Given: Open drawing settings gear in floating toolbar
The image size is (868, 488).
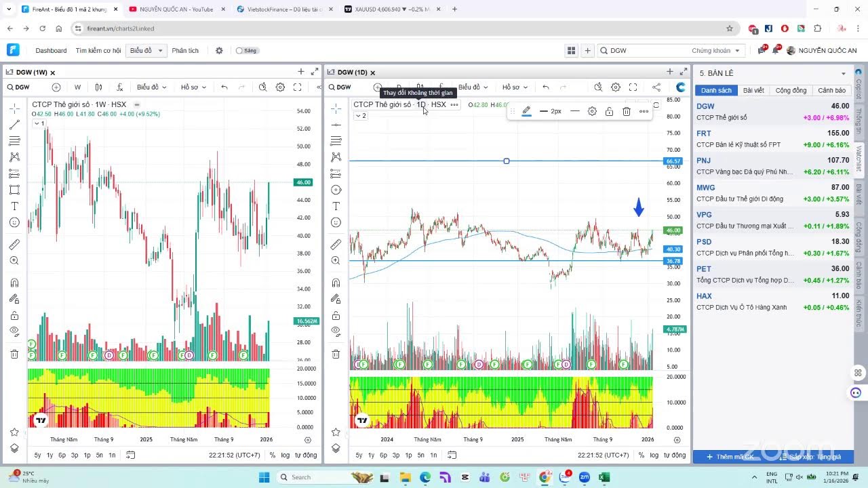Looking at the screenshot, I should [592, 111].
